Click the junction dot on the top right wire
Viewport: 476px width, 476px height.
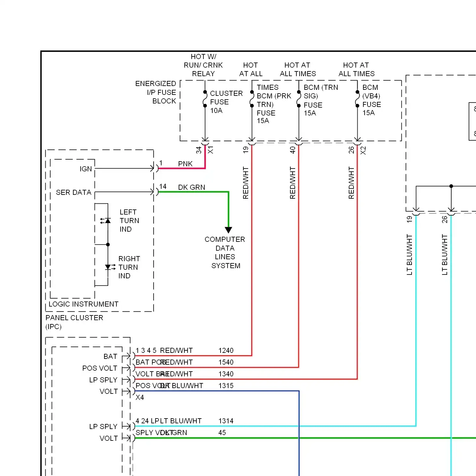click(451, 186)
